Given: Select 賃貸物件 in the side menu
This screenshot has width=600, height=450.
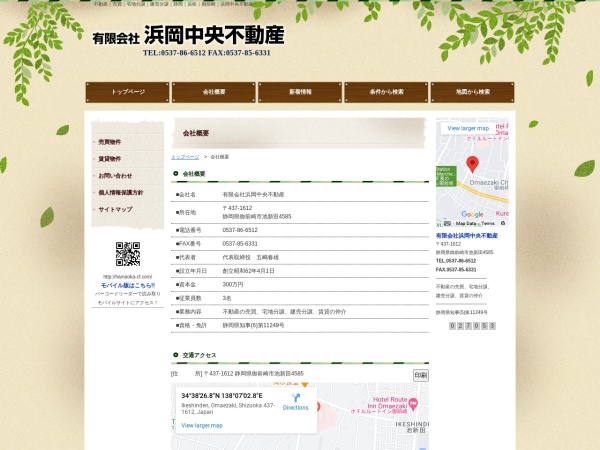Looking at the screenshot, I should tap(109, 159).
